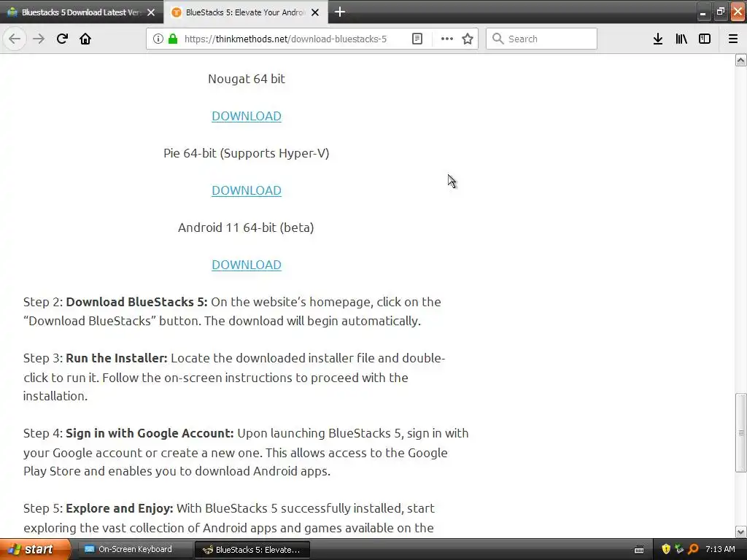Download the Android 11 64-bit beta
This screenshot has width=747, height=560.
coord(247,264)
